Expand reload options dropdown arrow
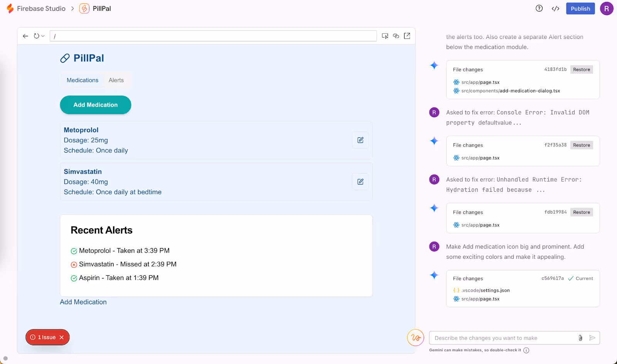This screenshot has height=364, width=617. [43, 36]
